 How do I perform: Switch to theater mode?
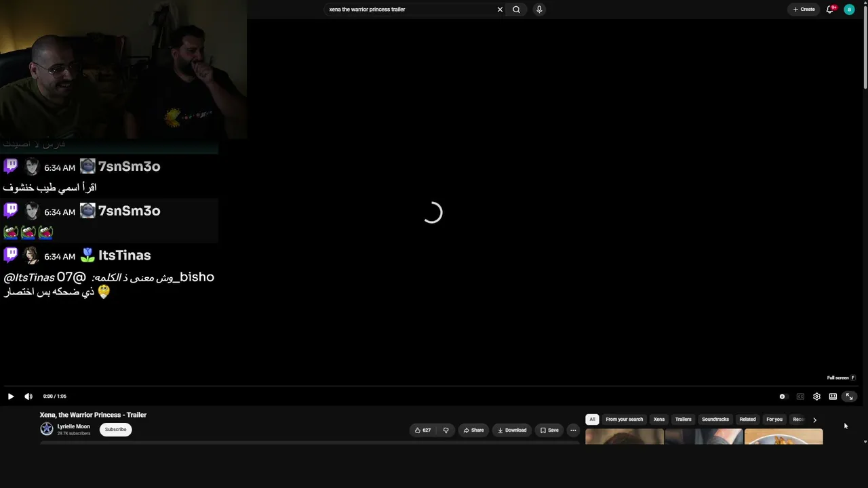pos(833,396)
